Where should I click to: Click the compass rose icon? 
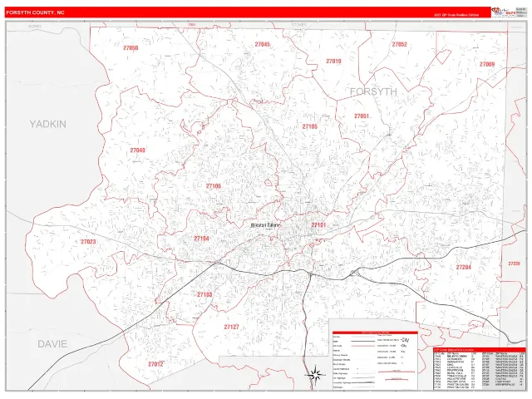pyautogui.click(x=315, y=375)
